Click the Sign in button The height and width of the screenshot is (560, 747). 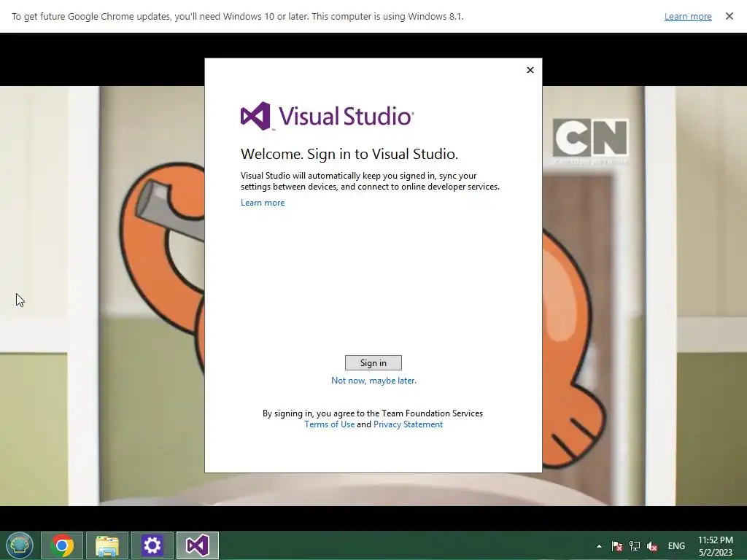373,363
